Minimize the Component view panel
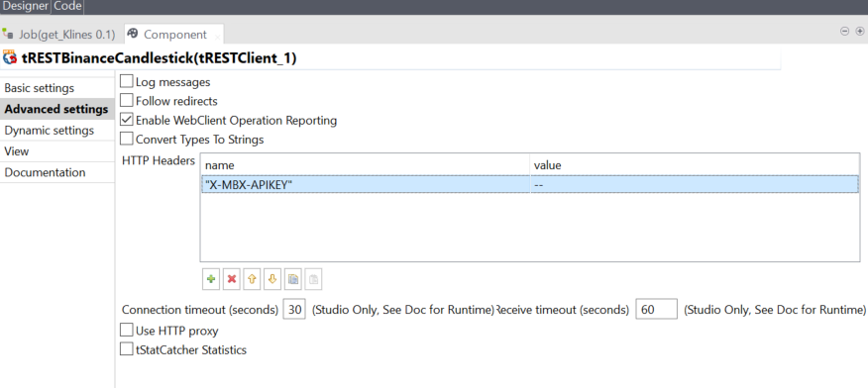The height and width of the screenshot is (388, 868). click(x=845, y=31)
